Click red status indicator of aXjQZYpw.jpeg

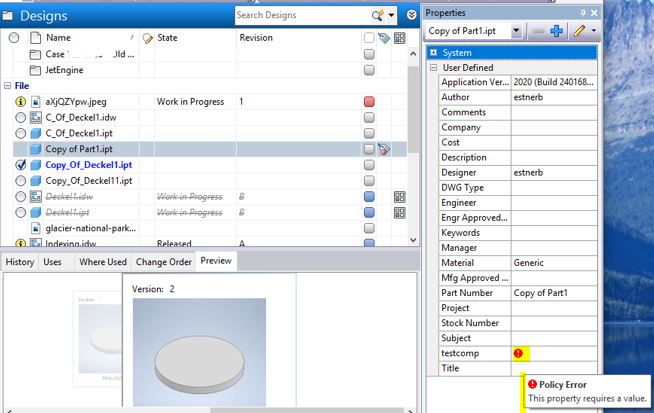(369, 102)
